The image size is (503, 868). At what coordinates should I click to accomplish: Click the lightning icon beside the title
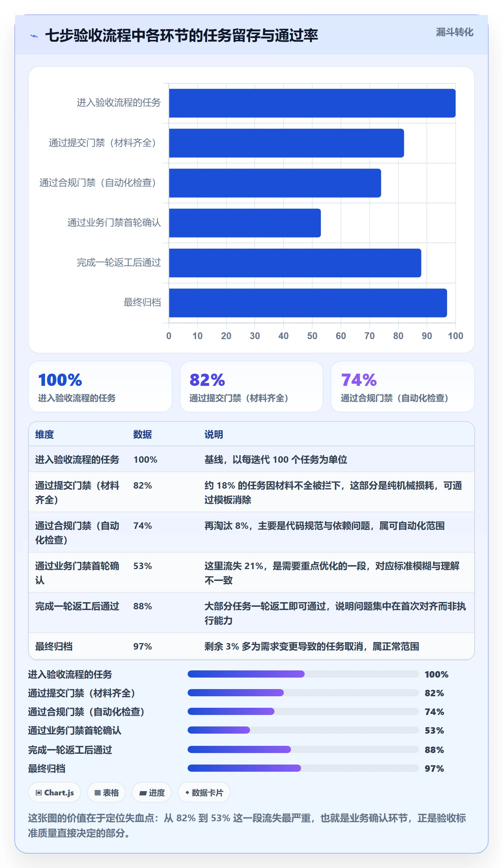coord(34,36)
